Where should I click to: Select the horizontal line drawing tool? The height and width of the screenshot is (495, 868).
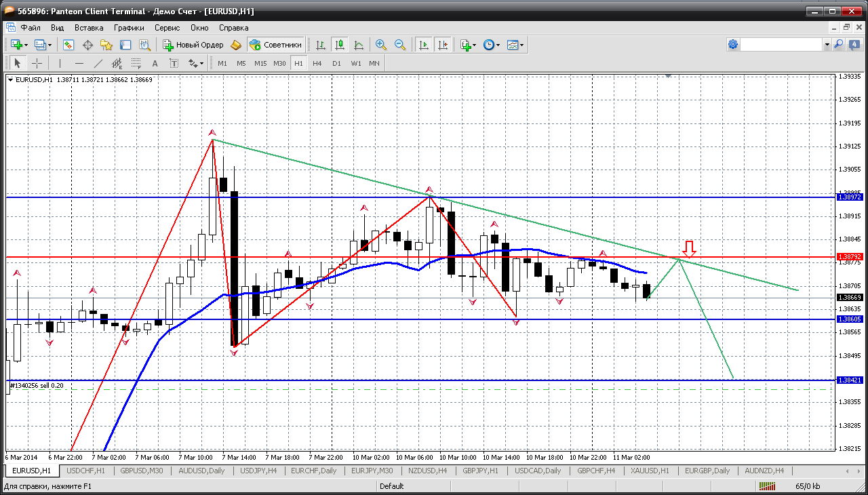pos(79,63)
